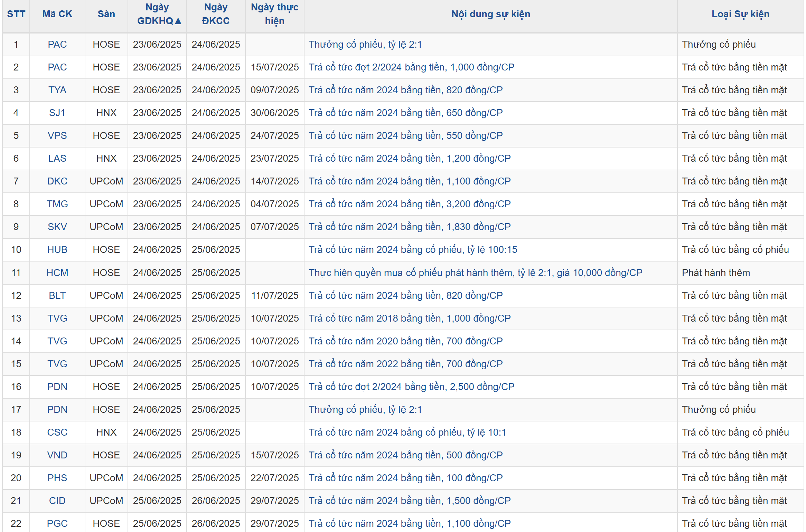806x532 pixels.
Task: Open HUB stock dividend tỷ lệ 100:15 event
Action: point(413,250)
